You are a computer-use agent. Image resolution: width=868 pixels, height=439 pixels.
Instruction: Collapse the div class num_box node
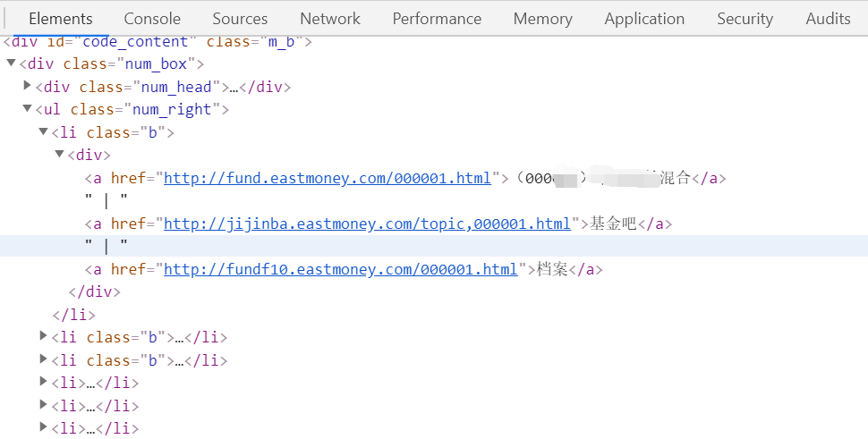click(11, 63)
